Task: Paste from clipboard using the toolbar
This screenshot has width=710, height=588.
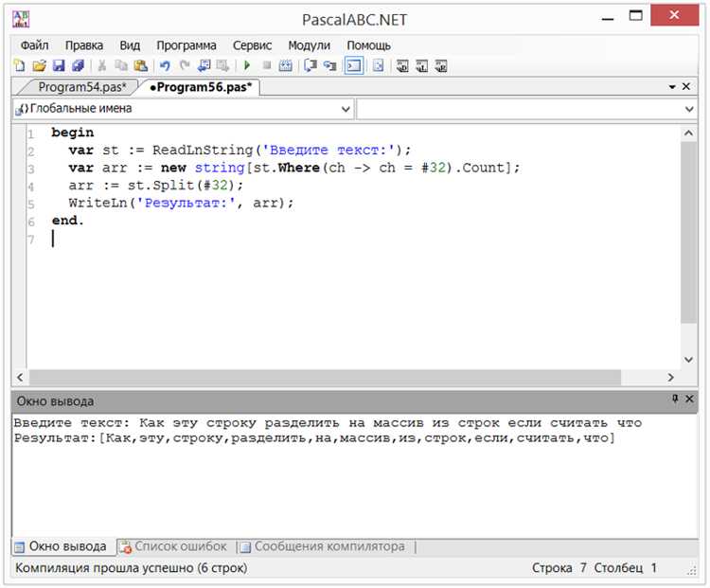Action: coord(141,66)
